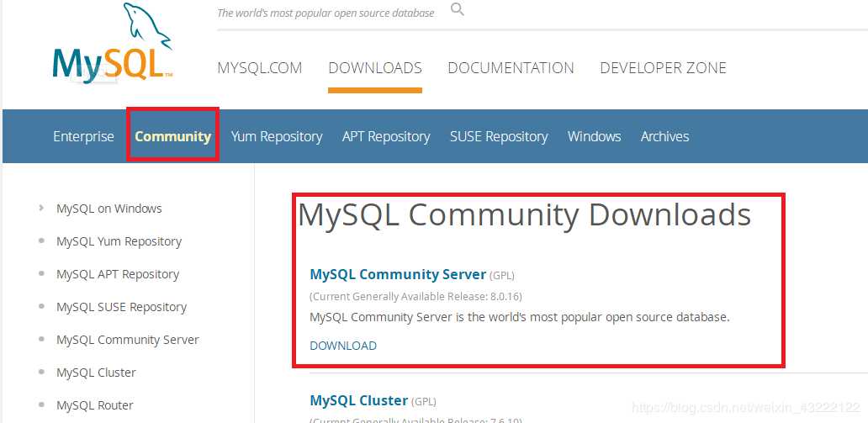Open Yum Repository in the blue bar
The height and width of the screenshot is (423, 868).
tap(277, 137)
